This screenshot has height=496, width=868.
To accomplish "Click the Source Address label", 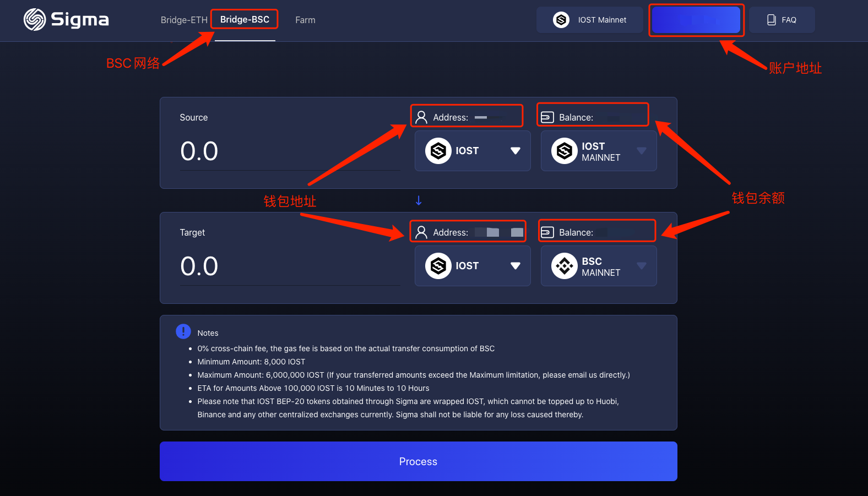I will pyautogui.click(x=451, y=117).
